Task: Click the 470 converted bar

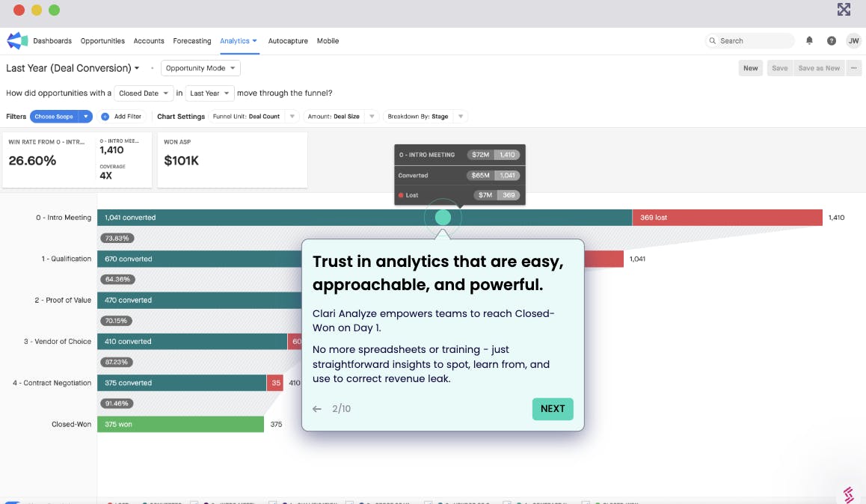Action: tap(200, 301)
